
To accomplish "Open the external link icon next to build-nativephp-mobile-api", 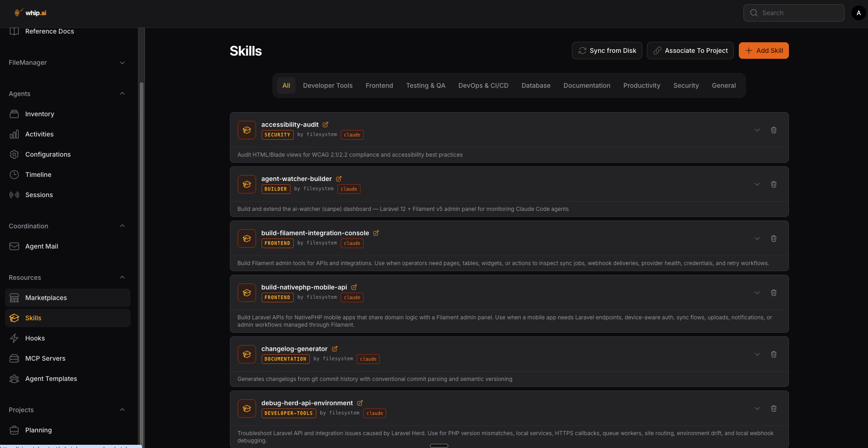I will (354, 287).
